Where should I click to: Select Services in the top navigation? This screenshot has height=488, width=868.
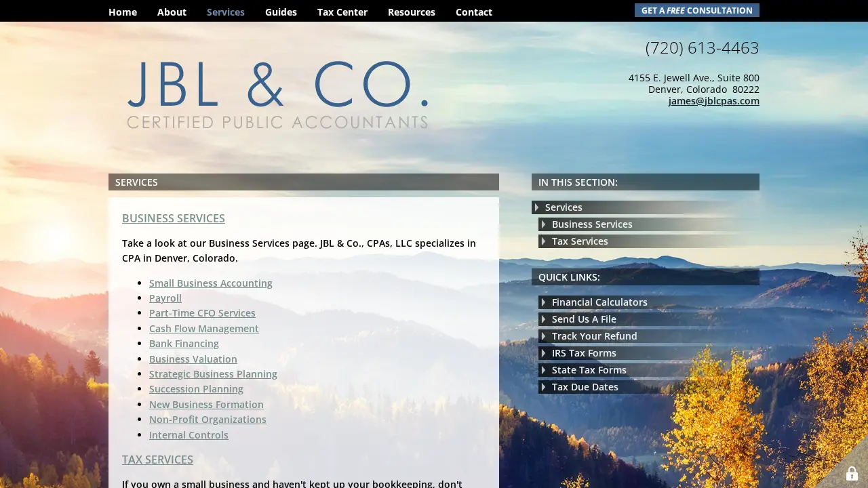point(226,12)
